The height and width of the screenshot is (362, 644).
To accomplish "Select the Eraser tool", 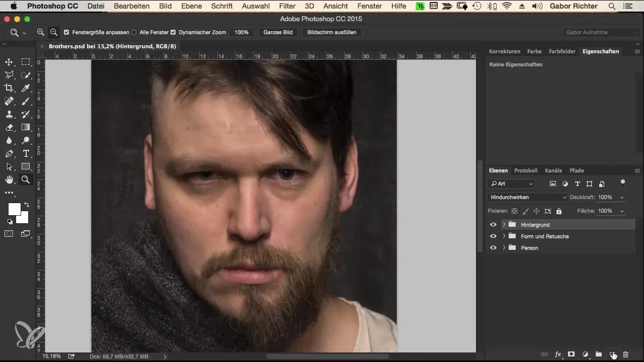I will [9, 127].
